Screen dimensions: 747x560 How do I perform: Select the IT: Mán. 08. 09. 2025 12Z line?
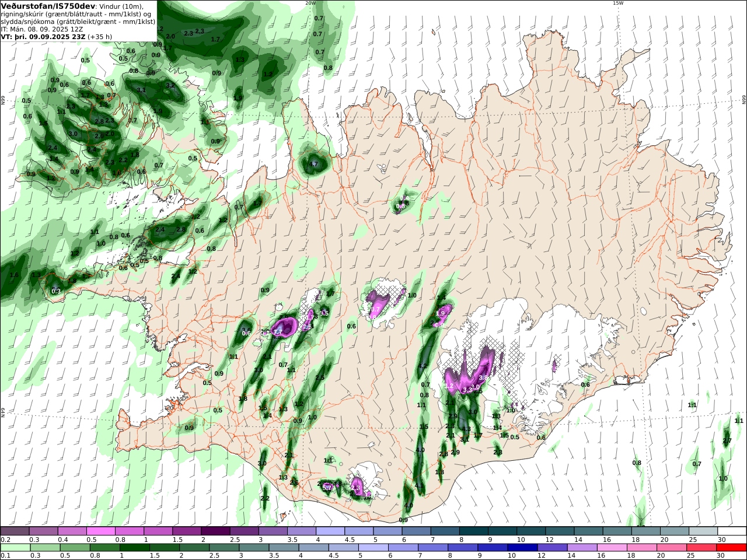click(41, 29)
